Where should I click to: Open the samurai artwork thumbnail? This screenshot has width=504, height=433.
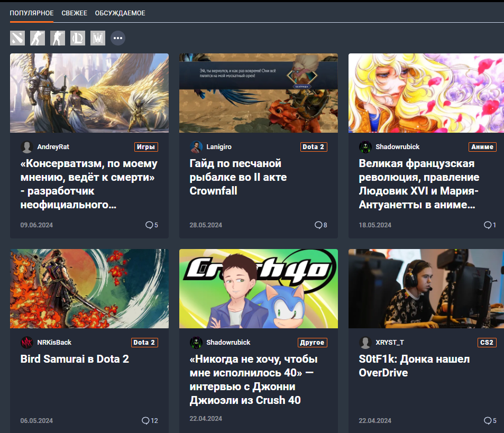coord(89,289)
